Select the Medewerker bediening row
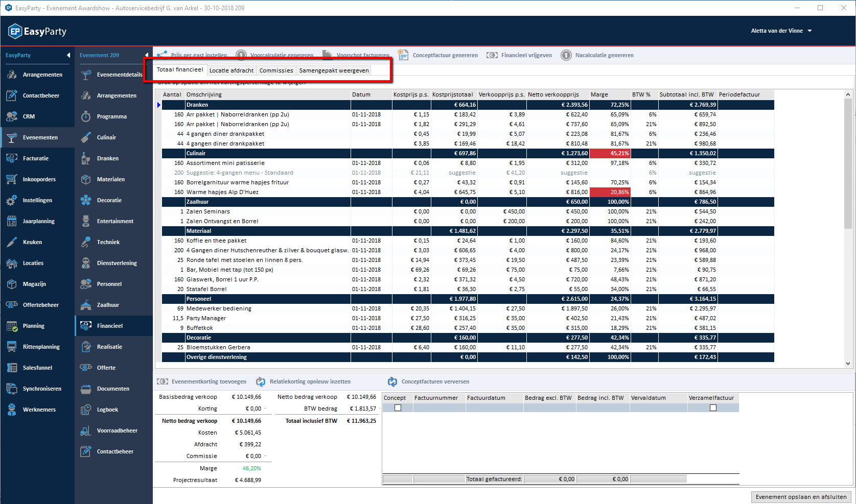The width and height of the screenshot is (856, 504). click(x=468, y=308)
